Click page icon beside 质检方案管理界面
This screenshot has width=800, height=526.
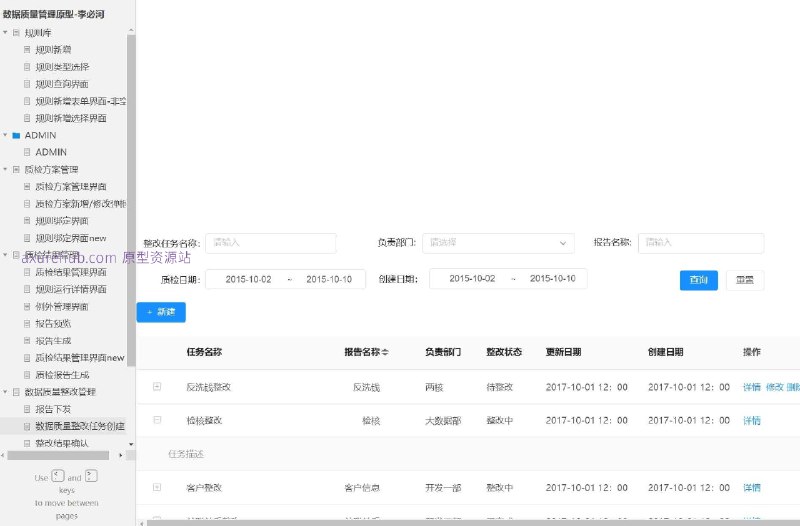(x=27, y=187)
